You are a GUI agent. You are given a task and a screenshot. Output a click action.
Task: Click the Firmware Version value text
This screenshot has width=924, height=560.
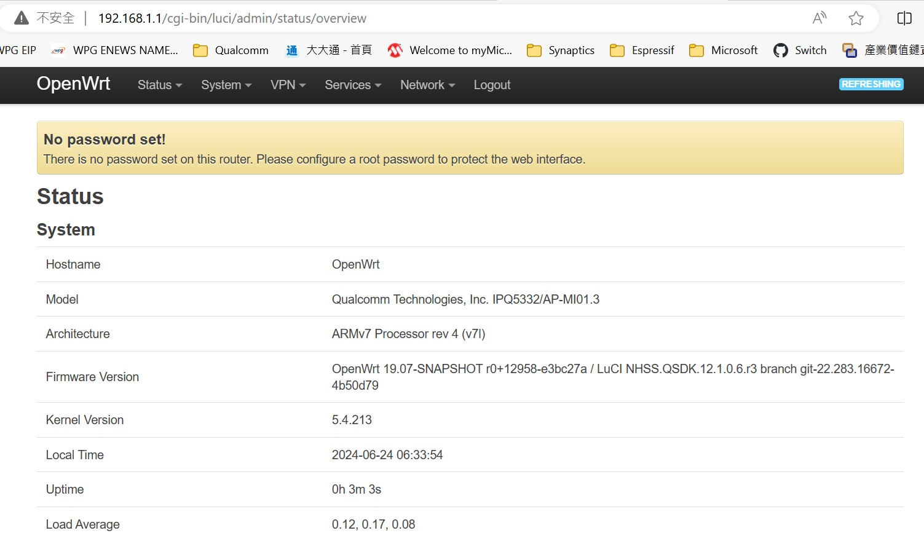coord(613,377)
